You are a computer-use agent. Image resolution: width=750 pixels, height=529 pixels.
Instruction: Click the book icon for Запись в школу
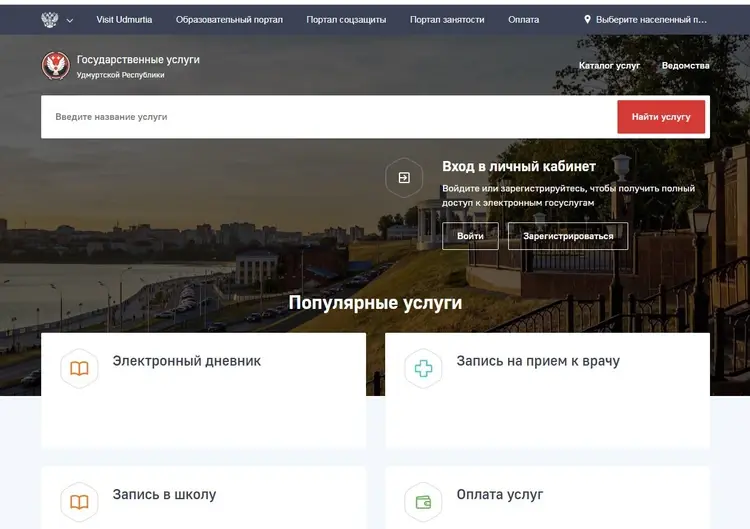[x=79, y=502]
